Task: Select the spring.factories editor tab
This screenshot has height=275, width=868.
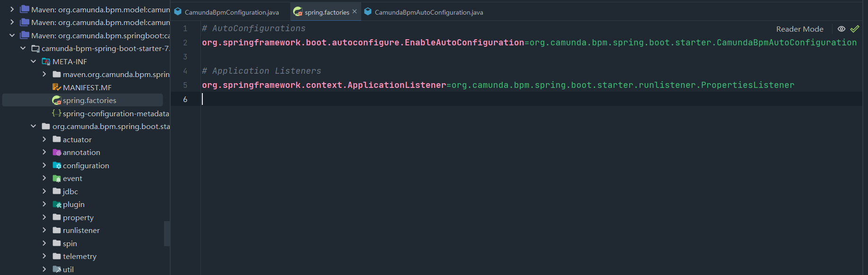Action: coord(325,12)
